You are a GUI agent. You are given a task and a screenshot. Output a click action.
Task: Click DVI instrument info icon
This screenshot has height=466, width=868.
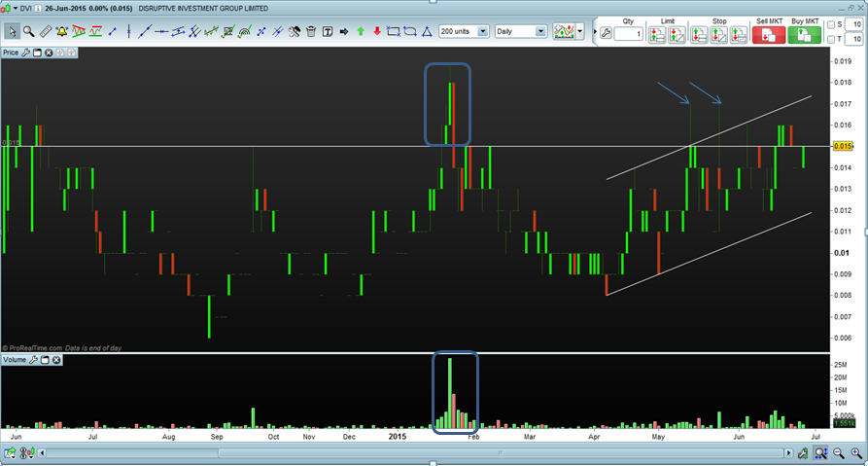coord(38,9)
